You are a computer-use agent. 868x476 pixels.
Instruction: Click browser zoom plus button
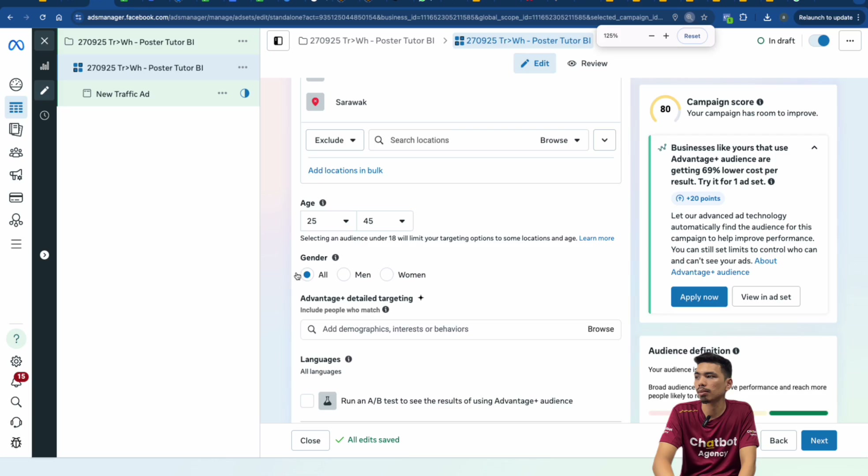tap(666, 36)
